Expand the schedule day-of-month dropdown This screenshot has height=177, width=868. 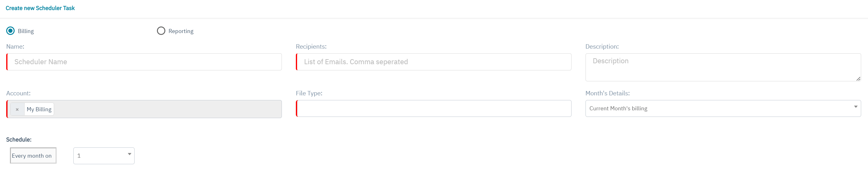pyautogui.click(x=104, y=156)
